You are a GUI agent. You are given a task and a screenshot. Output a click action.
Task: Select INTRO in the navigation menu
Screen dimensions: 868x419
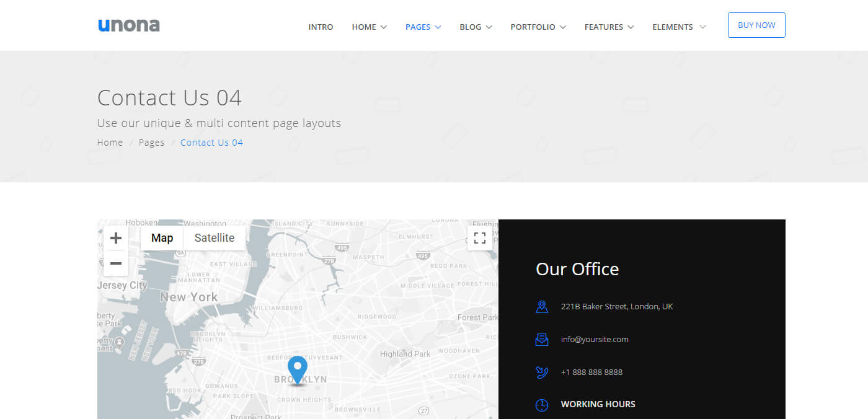point(321,27)
